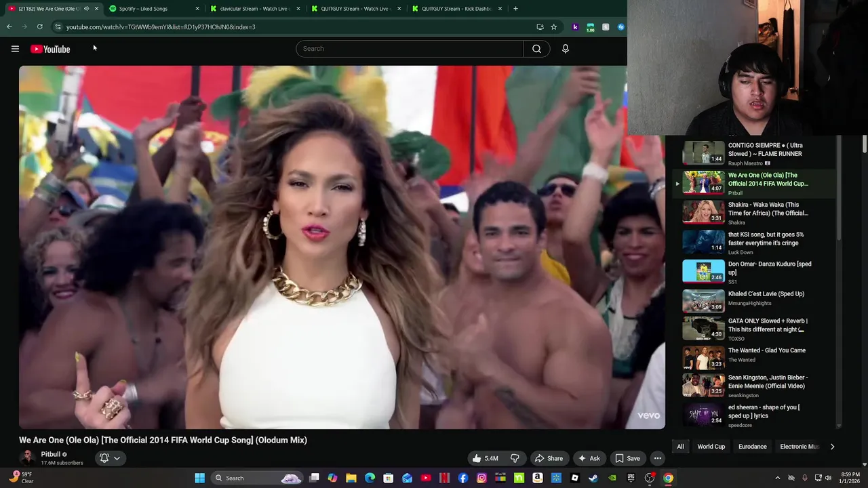This screenshot has height=488, width=868.
Task: Select the All filter chip
Action: coord(680,447)
